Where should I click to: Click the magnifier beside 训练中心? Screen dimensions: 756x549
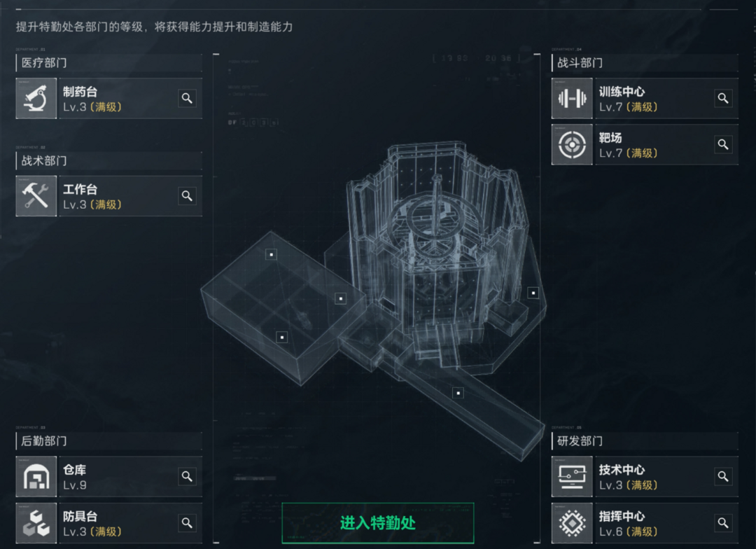722,99
